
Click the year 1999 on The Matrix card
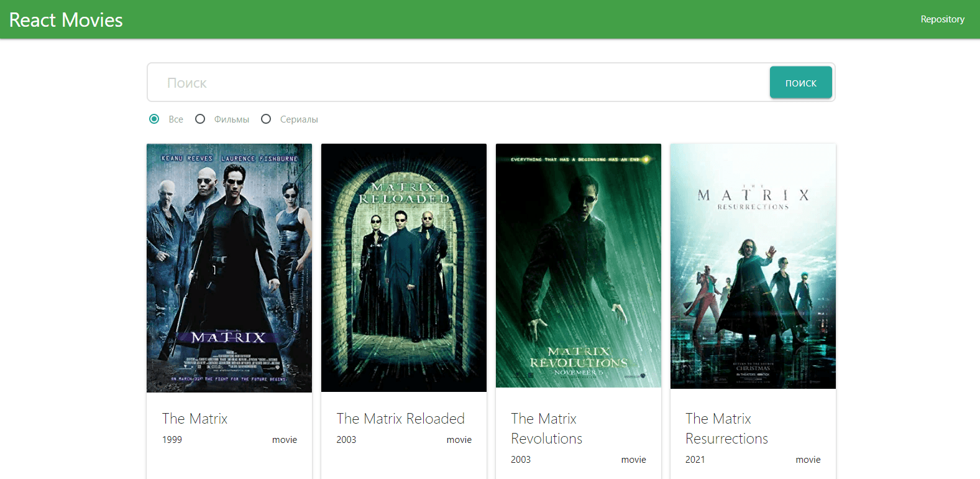tap(172, 440)
